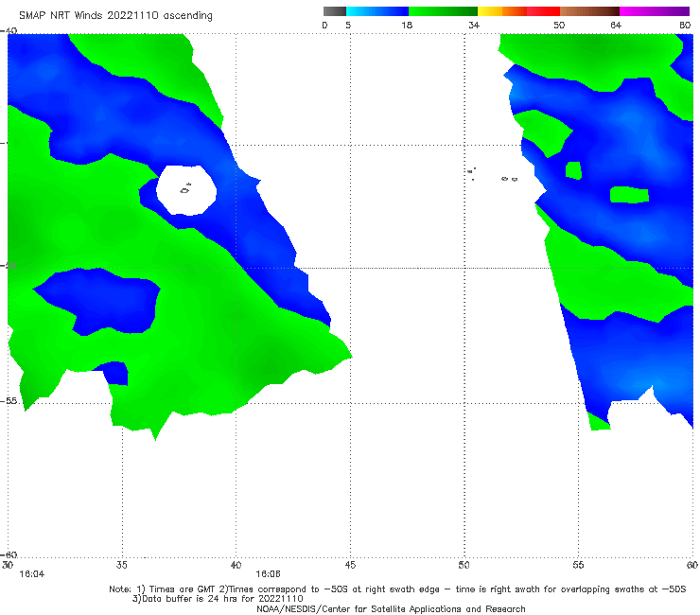The width and height of the screenshot is (700, 615).
Task: Click the title 'SMAP NRT Winds 20221110 ascending'
Action: (115, 16)
